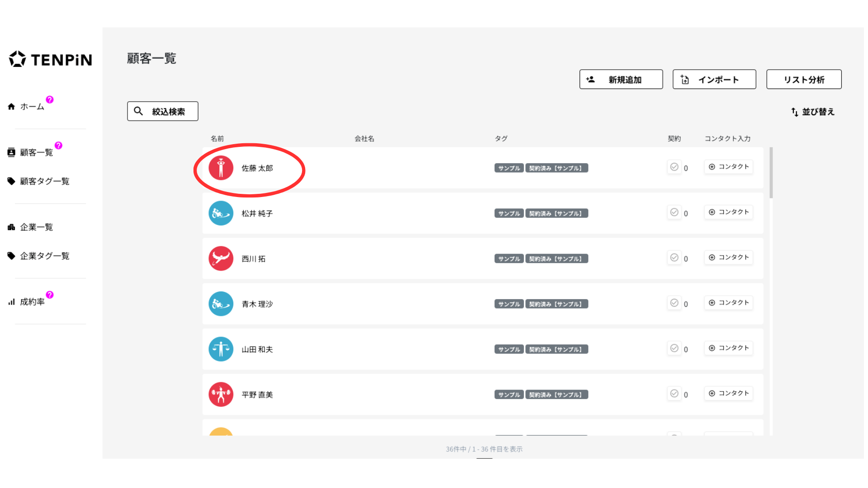Image resolution: width=868 pixels, height=488 pixels.
Task: Click the TENPiN logo
Action: coord(50,59)
